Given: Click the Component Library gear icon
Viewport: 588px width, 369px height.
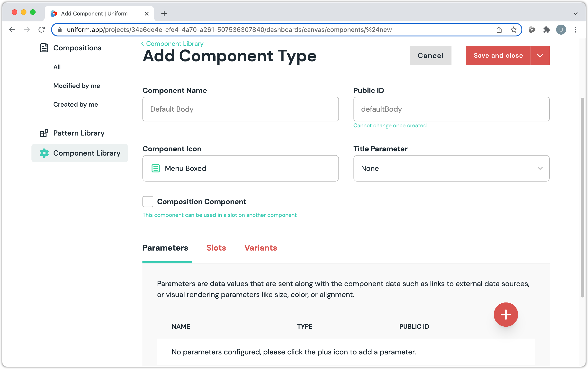Looking at the screenshot, I should pyautogui.click(x=44, y=153).
